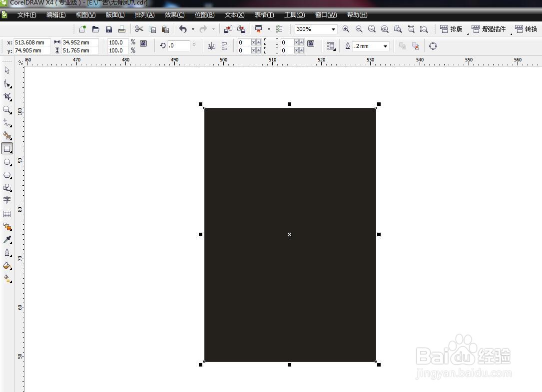This screenshot has height=392, width=542.
Task: Click the Save icon on the toolbar
Action: click(109, 29)
